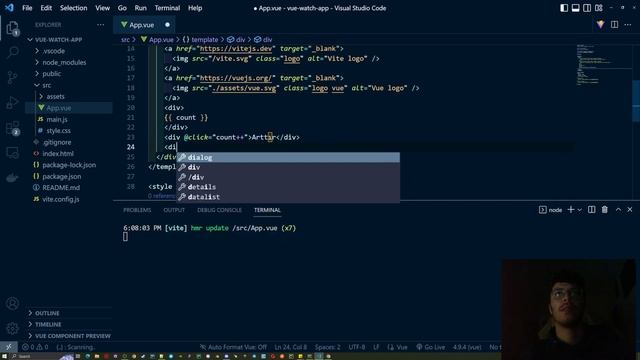This screenshot has width=640, height=360.
Task: Expand the TIMELINE section
Action: point(69,324)
